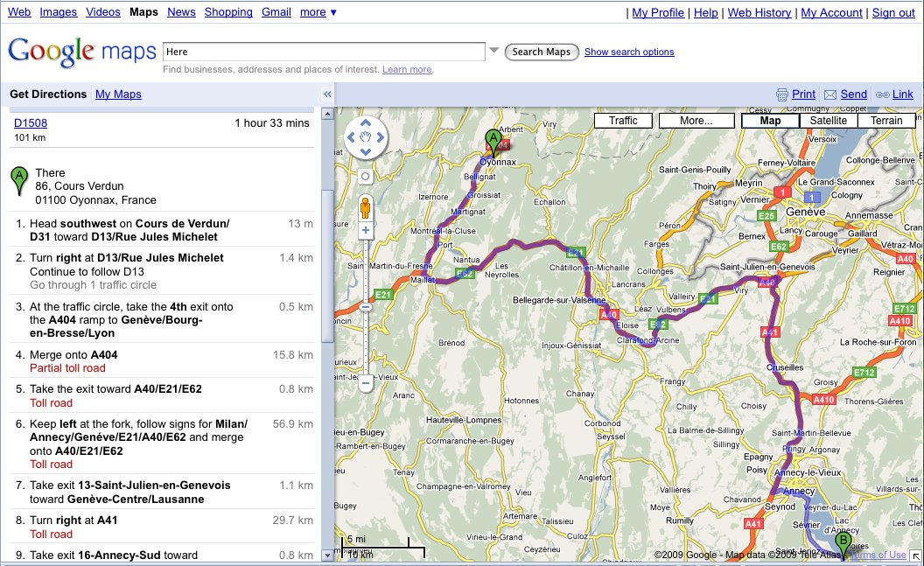Open the 'Show search options' link
The width and height of the screenshot is (924, 566).
coord(629,52)
